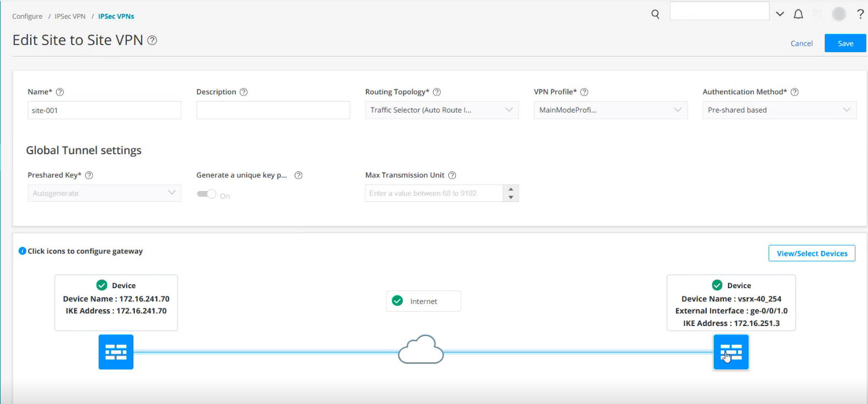Show help for Generate a unique key option
This screenshot has height=404, width=868.
298,176
